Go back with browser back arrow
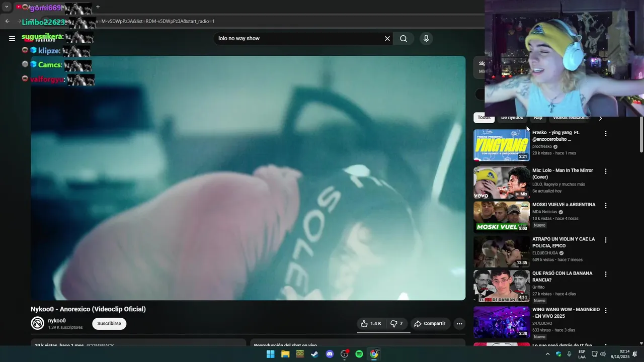The image size is (644, 362). (7, 21)
